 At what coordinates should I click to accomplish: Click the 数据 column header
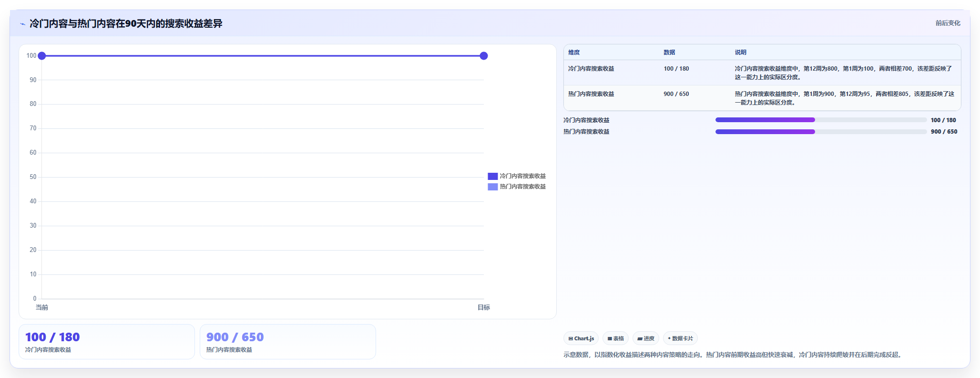(669, 52)
